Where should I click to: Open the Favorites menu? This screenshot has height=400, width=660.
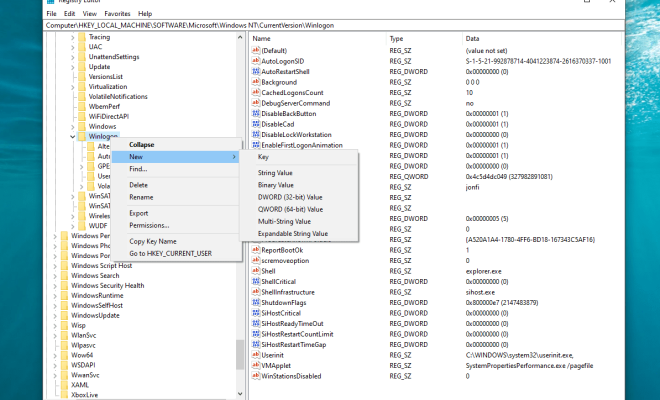click(x=117, y=13)
